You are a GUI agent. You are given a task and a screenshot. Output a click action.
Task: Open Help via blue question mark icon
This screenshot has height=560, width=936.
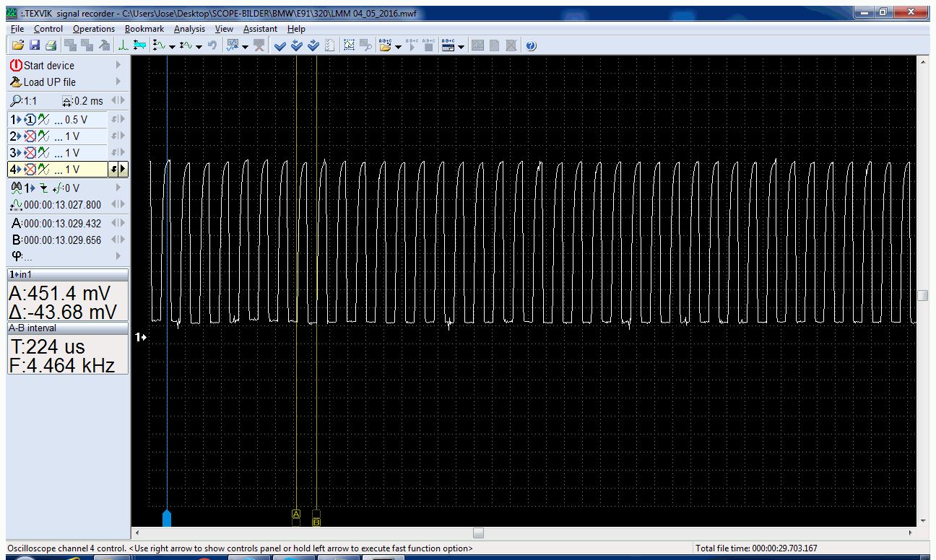click(531, 45)
